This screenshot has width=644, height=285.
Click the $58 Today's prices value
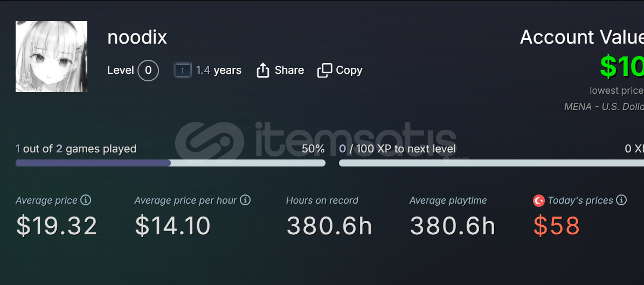[x=557, y=226]
